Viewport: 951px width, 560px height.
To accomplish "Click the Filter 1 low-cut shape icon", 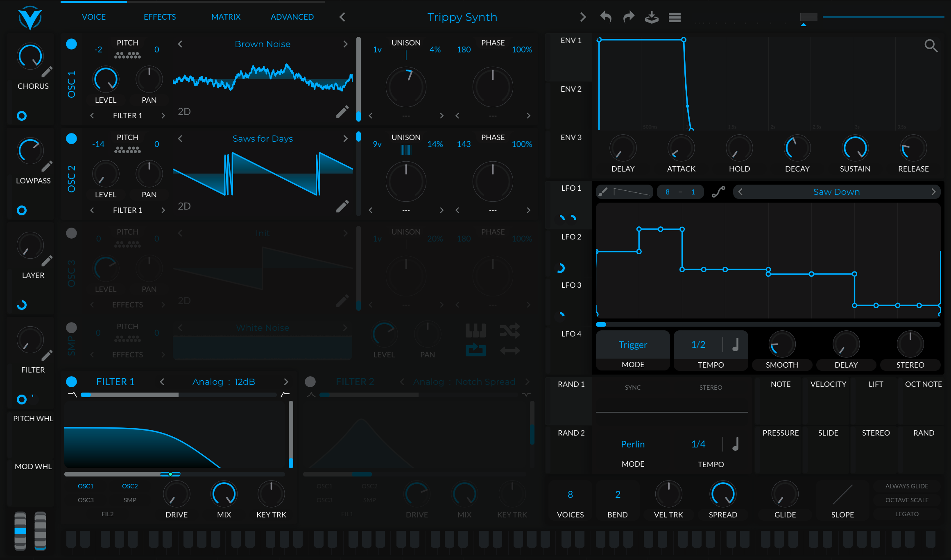I will (x=72, y=394).
